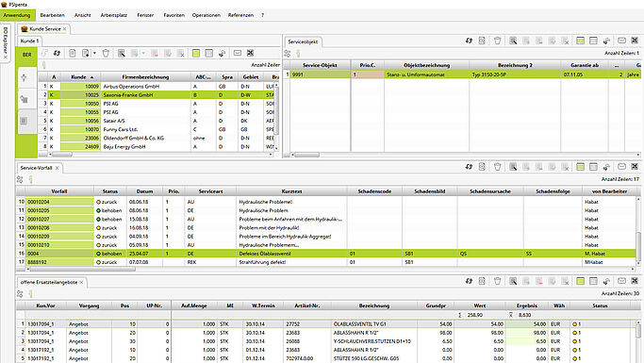Click Serviceobjekt table horizontal scrollbar thumb
This screenshot has width=644, height=363.
point(306,155)
